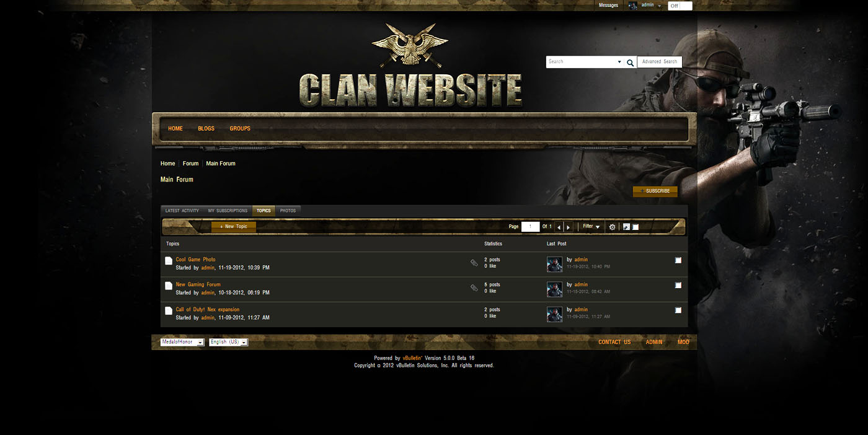Go to the next page arrow

[x=568, y=227]
